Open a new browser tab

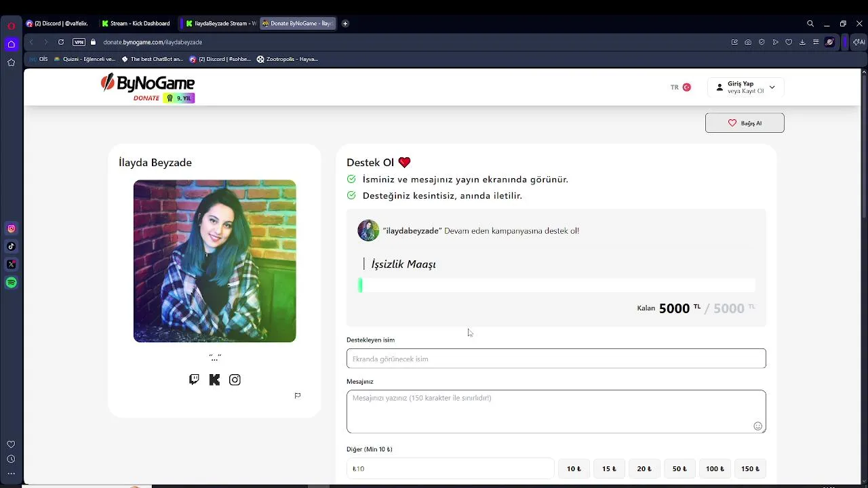[345, 24]
